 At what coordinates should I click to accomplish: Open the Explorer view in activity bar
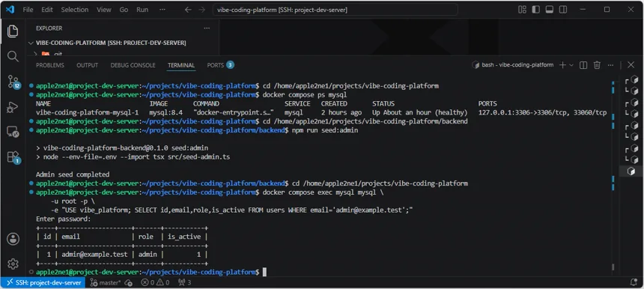click(13, 31)
